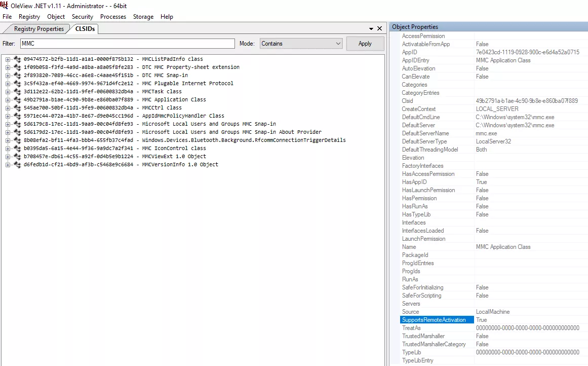Select the DefaultThreadingModel property row
This screenshot has width=588, height=366.
[493, 150]
